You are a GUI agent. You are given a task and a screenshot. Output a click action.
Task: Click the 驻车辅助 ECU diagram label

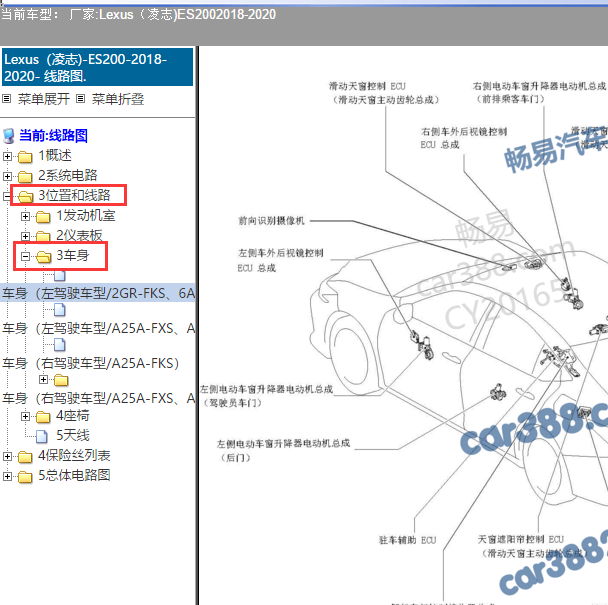click(408, 540)
